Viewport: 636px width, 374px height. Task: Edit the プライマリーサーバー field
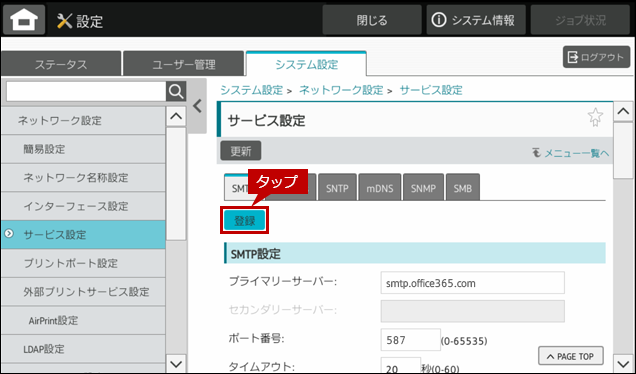tap(473, 283)
